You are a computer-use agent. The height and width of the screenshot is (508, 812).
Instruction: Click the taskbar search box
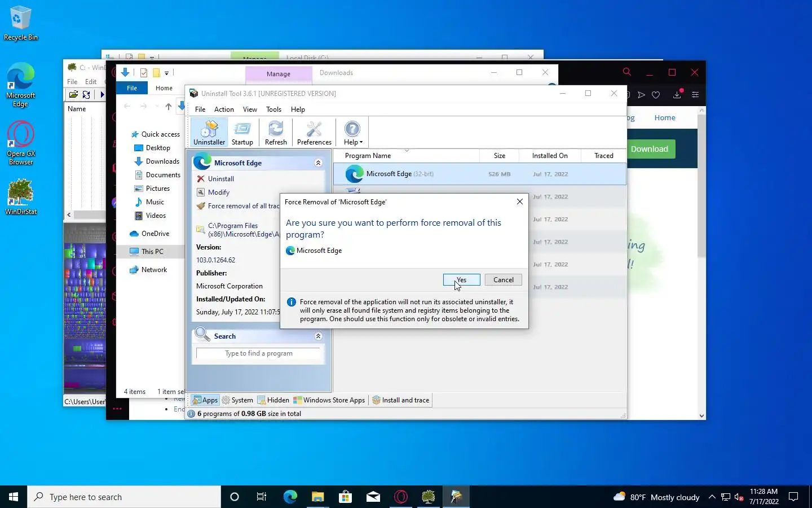(124, 497)
